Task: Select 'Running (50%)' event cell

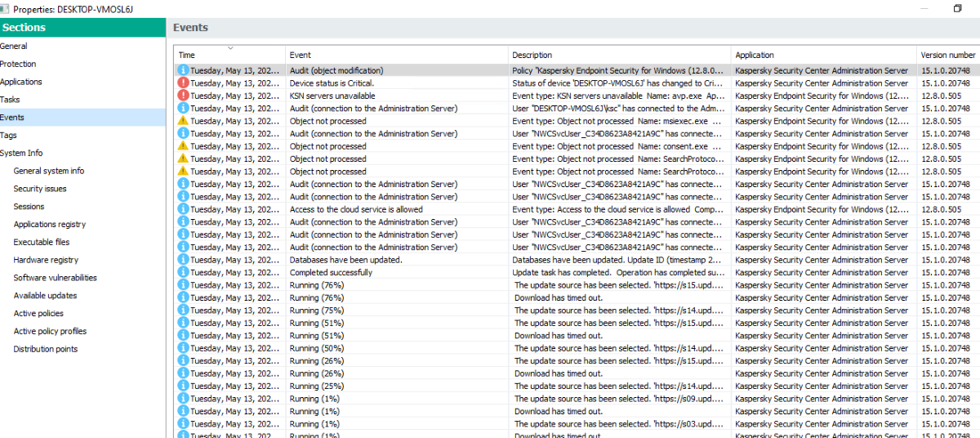Action: [x=317, y=348]
